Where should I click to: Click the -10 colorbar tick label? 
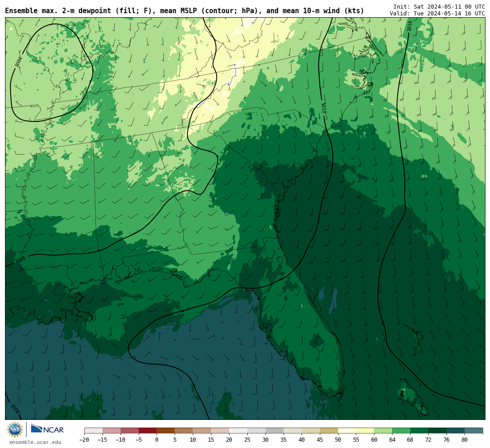(x=121, y=440)
